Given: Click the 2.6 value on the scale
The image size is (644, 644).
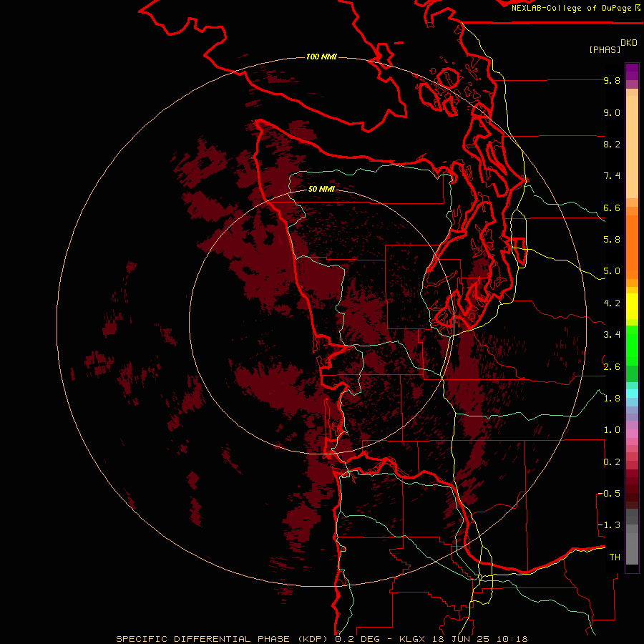Looking at the screenshot, I should tap(612, 367).
